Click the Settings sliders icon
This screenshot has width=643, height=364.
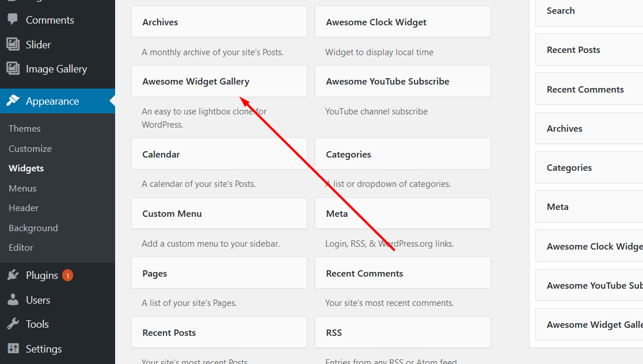pyautogui.click(x=13, y=348)
